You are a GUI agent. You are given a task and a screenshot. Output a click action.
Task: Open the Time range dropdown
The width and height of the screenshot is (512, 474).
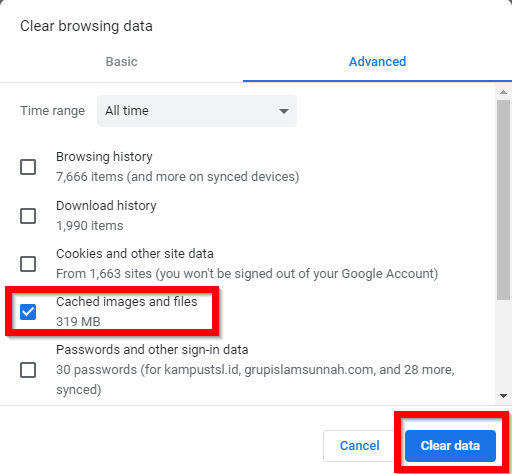[197, 111]
